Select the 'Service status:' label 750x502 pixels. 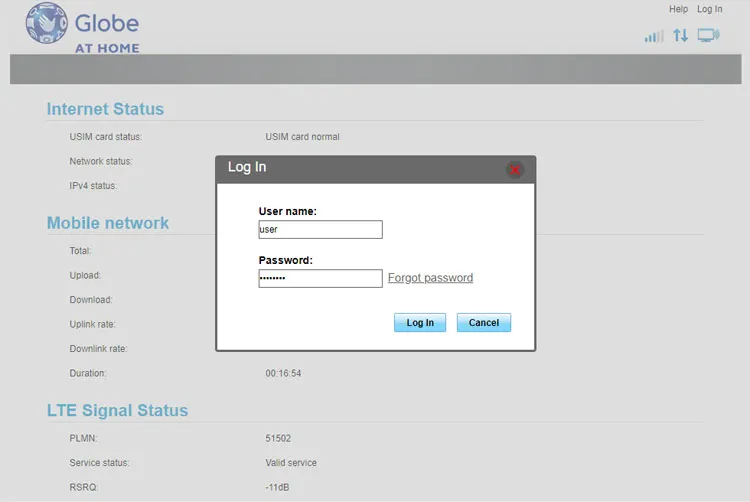(x=99, y=463)
